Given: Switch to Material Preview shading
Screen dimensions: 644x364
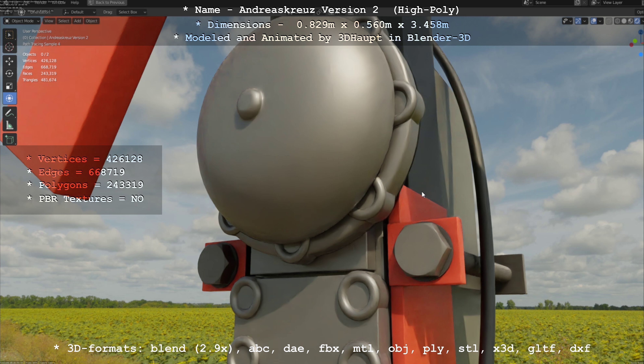Looking at the screenshot, I should 631,21.
